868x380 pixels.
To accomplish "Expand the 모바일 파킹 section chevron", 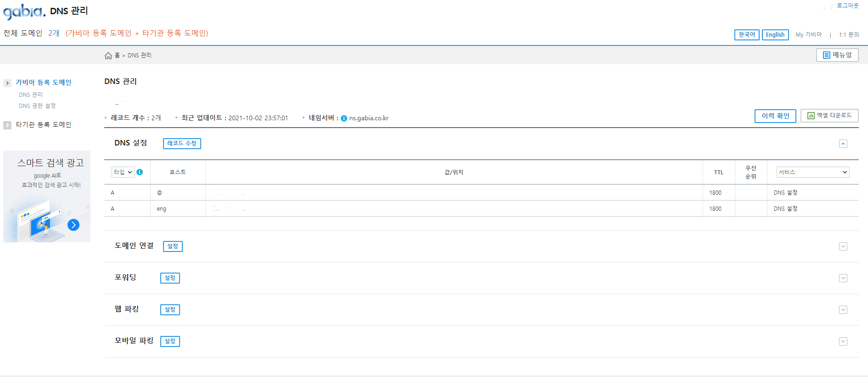I will pyautogui.click(x=843, y=341).
